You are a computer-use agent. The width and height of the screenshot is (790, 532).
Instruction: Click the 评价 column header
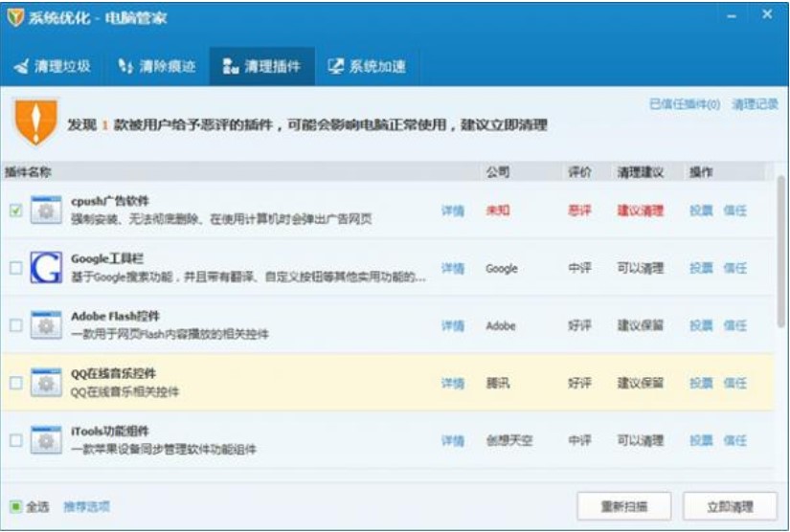(x=579, y=172)
